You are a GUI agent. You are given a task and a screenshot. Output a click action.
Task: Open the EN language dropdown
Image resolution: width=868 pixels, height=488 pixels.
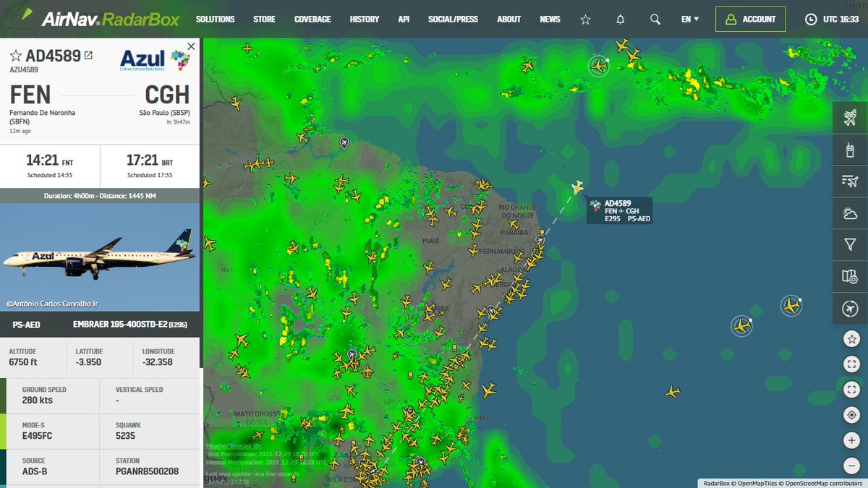(x=690, y=20)
